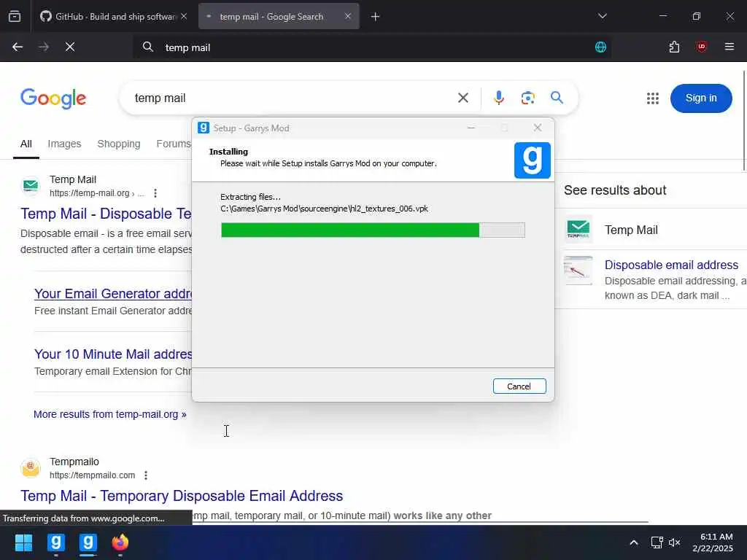Click the Firefox View icon in tab bar

[x=15, y=17]
